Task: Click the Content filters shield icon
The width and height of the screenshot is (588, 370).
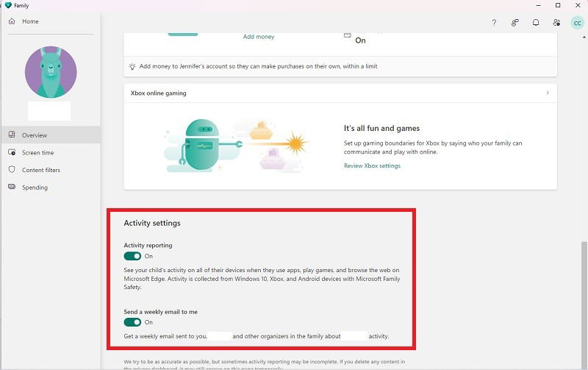Action: [x=12, y=170]
